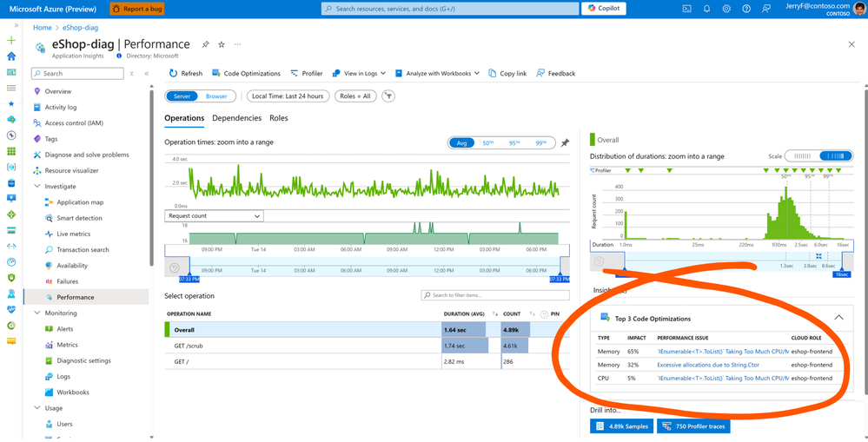The image size is (868, 442).
Task: Focus the resource menu Search field
Action: tap(77, 74)
